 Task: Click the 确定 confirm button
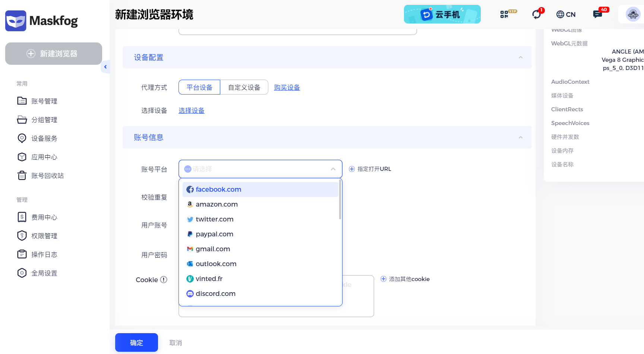click(136, 342)
